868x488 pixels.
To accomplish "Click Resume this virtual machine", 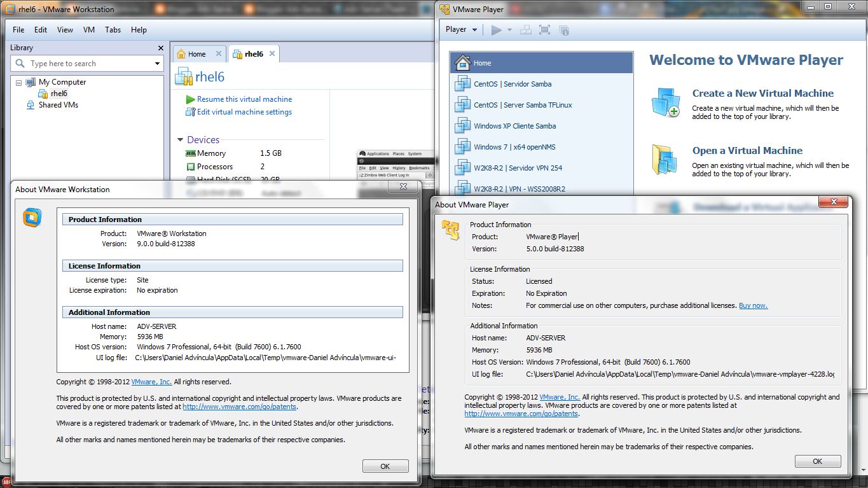I will (x=244, y=99).
